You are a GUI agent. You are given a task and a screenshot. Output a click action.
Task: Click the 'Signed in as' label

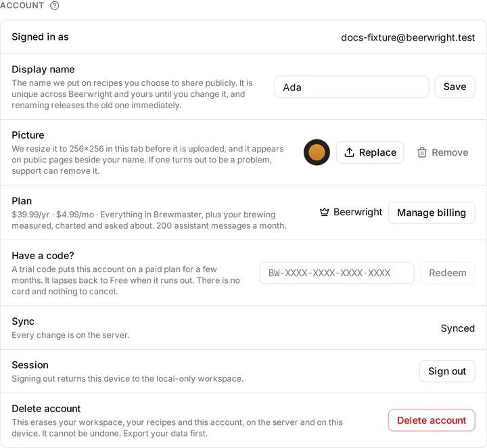(40, 37)
